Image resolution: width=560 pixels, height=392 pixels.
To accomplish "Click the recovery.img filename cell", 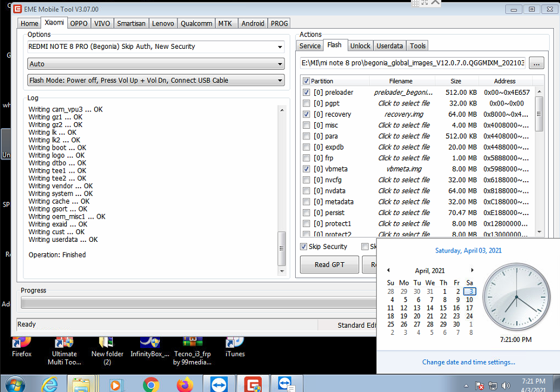I will pyautogui.click(x=404, y=114).
